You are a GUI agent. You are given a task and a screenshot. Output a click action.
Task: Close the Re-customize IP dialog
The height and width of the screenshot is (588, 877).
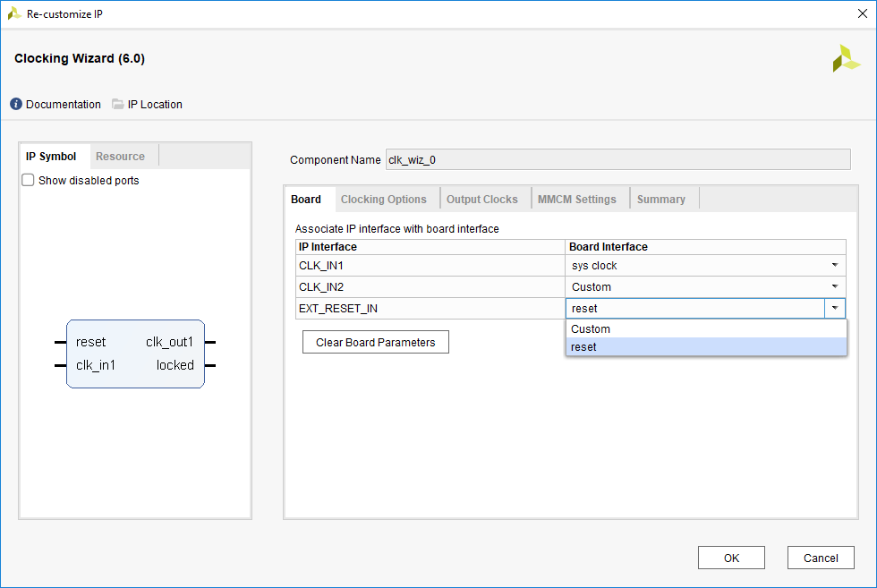[x=863, y=13]
